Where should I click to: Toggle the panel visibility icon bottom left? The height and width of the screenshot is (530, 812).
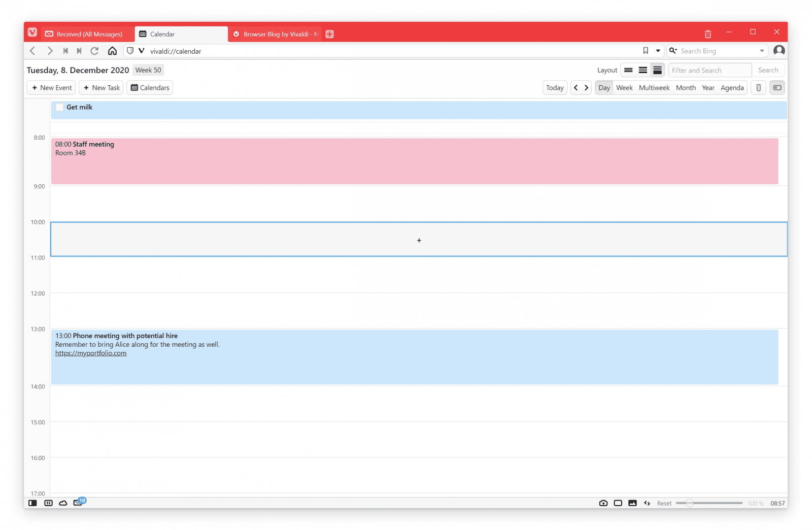(x=32, y=503)
